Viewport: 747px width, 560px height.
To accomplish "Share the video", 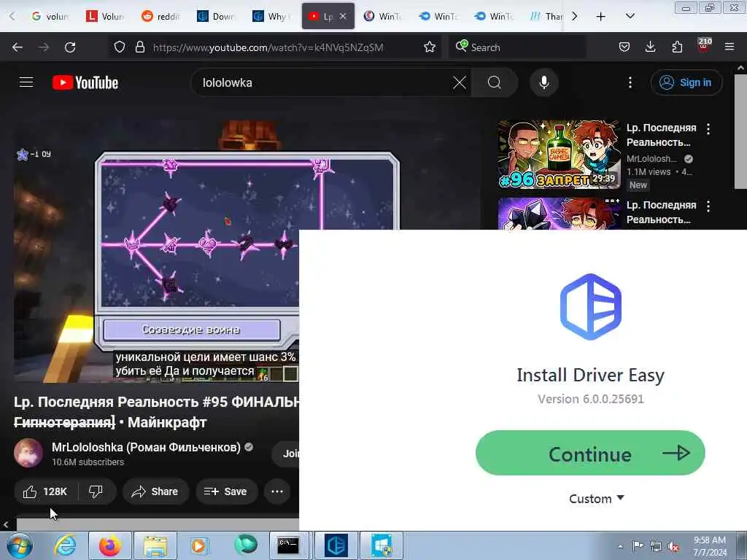I will 155,491.
